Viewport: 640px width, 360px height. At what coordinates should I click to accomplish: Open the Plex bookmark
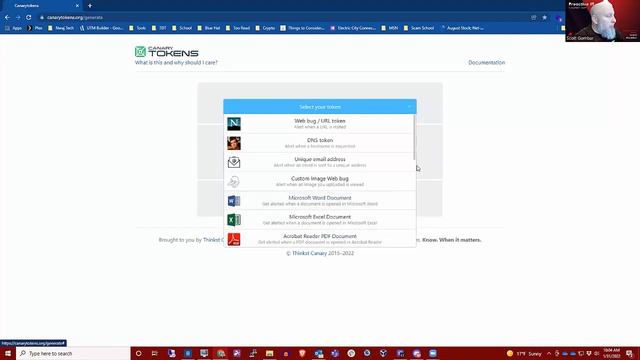(x=35, y=28)
